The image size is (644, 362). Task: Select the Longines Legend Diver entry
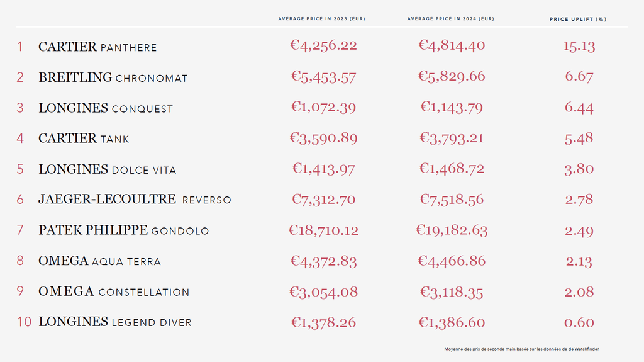coord(115,322)
